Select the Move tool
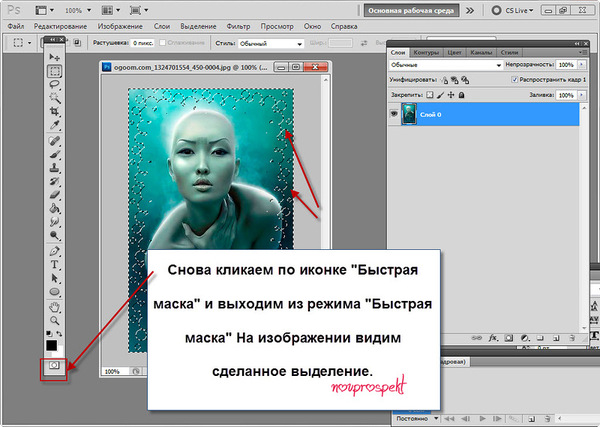 tap(54, 57)
